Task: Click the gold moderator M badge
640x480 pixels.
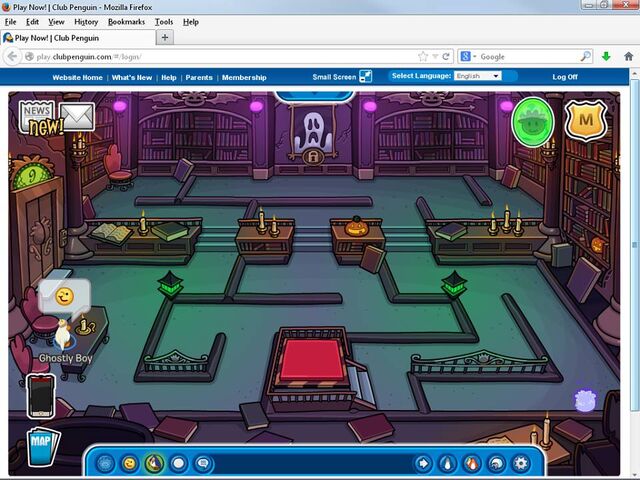Action: point(586,120)
